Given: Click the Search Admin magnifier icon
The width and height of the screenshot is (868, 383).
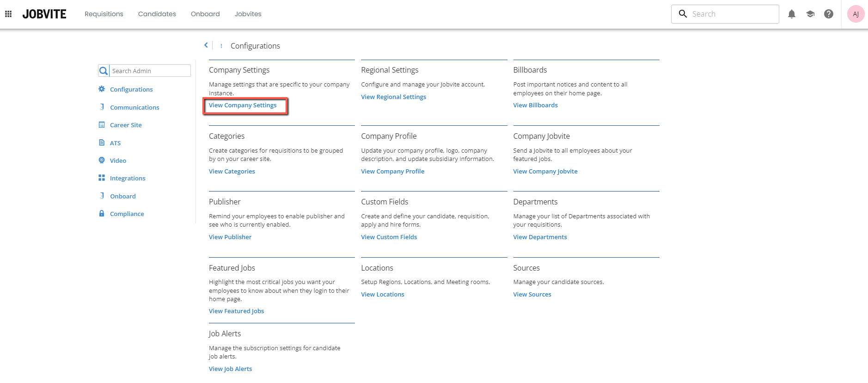Looking at the screenshot, I should pos(104,71).
